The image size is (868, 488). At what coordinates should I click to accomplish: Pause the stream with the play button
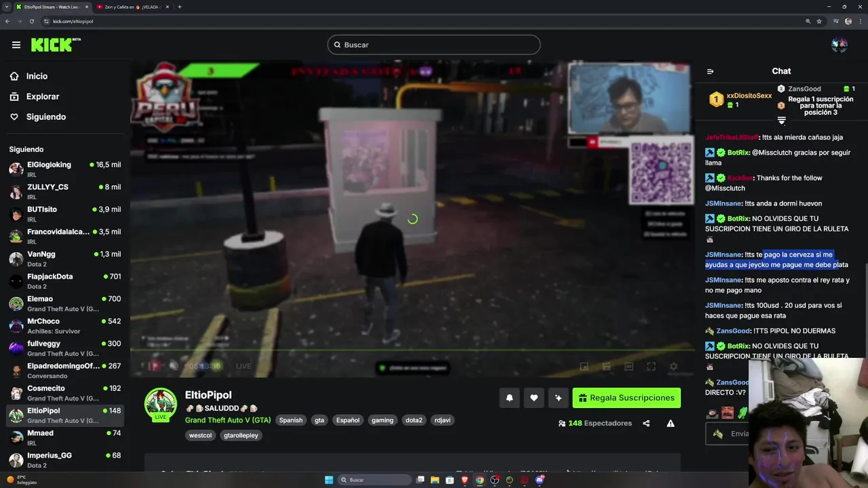(154, 366)
